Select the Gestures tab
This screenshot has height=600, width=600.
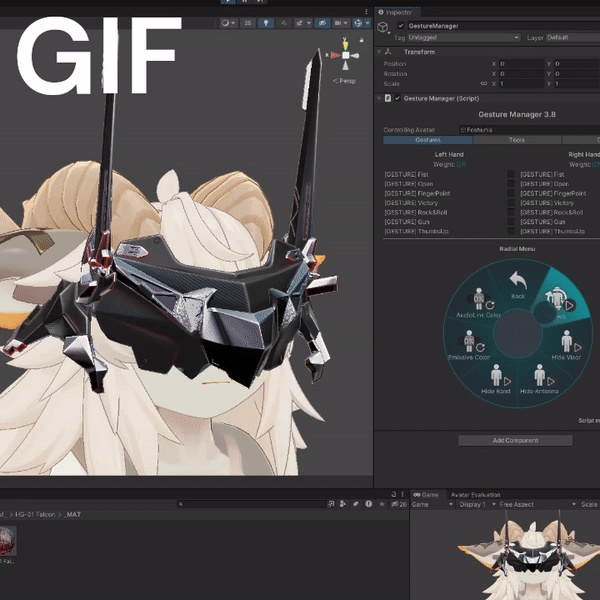coord(428,140)
